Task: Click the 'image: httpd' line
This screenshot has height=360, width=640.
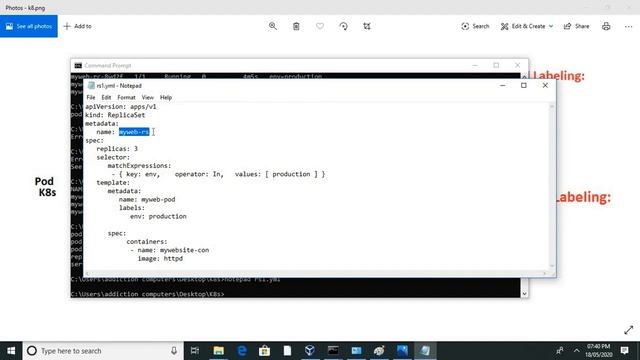Action: (x=160, y=259)
